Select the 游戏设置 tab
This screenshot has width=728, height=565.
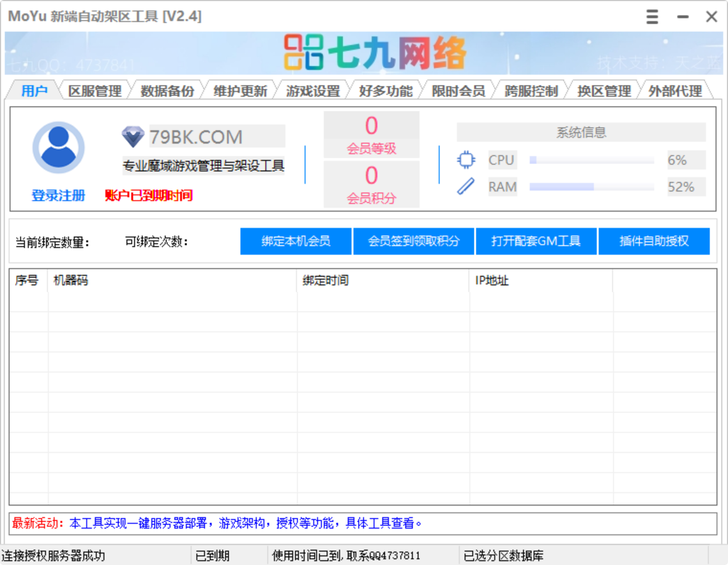click(313, 91)
